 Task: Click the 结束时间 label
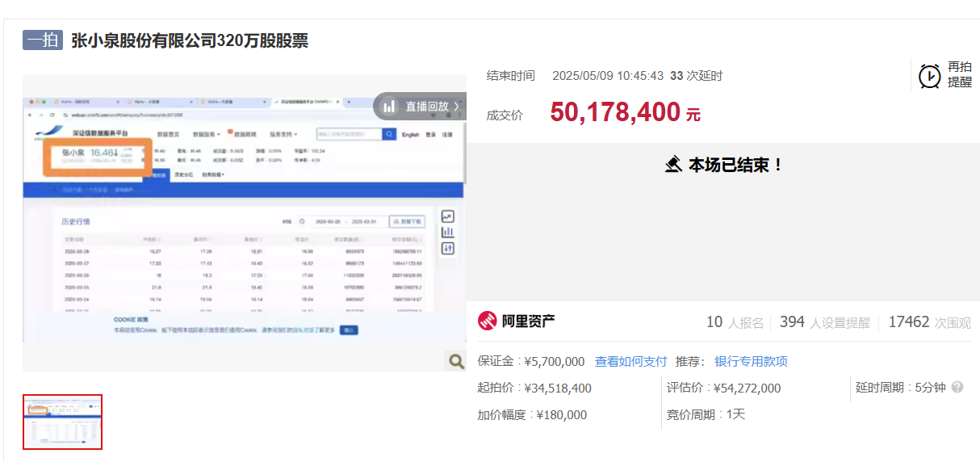point(511,76)
